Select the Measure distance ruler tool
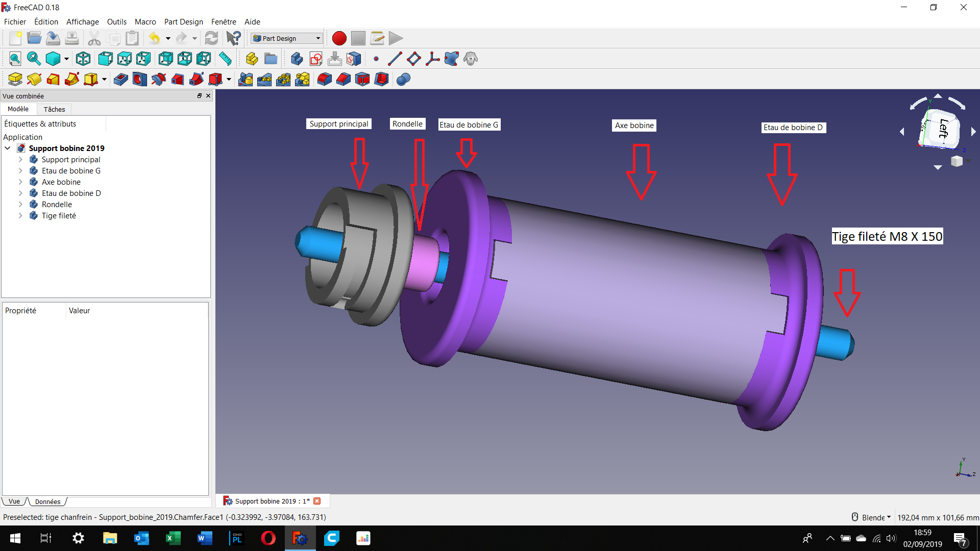The image size is (980, 551). point(225,59)
